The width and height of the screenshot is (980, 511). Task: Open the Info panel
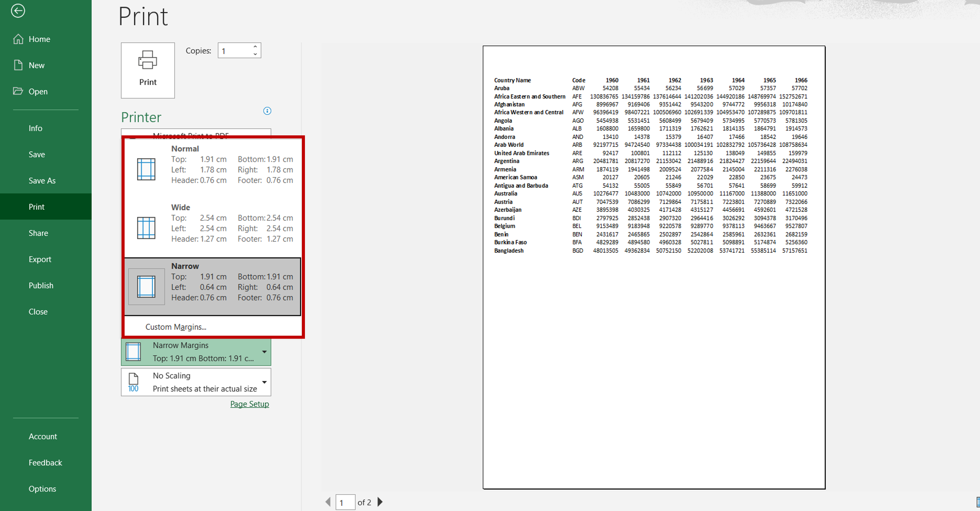click(35, 128)
